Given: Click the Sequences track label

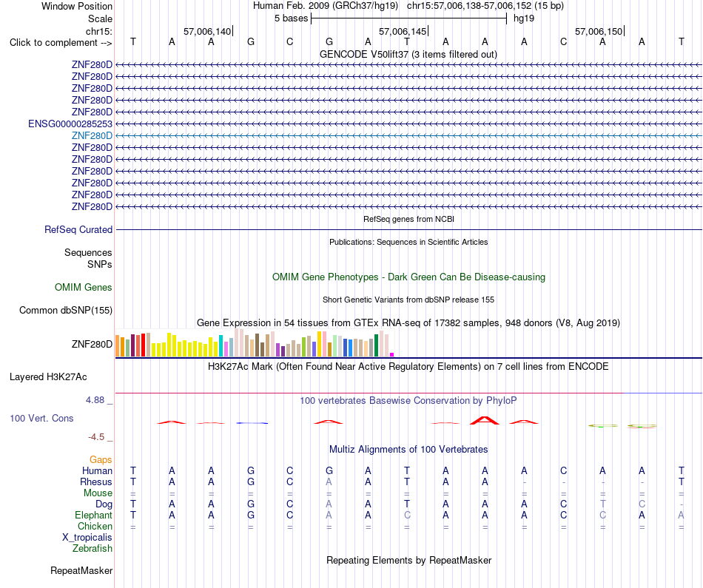Looking at the screenshot, I should point(88,252).
